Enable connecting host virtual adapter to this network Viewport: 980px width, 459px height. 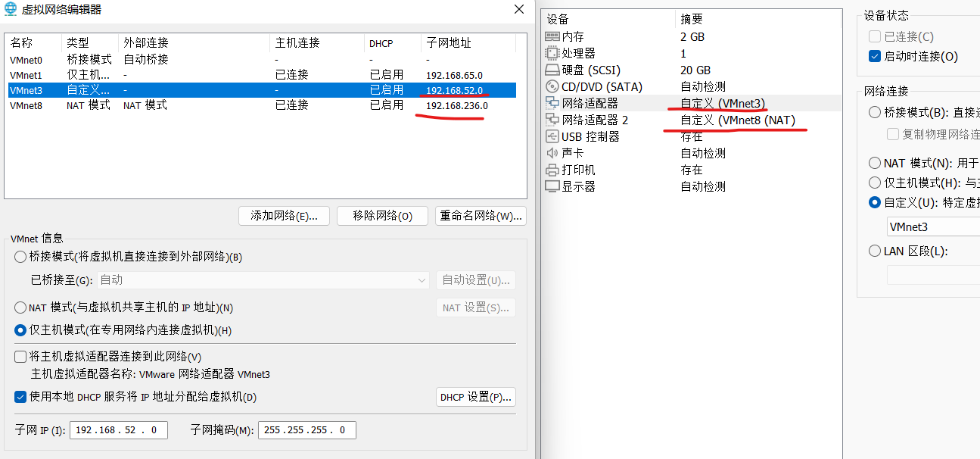point(20,357)
